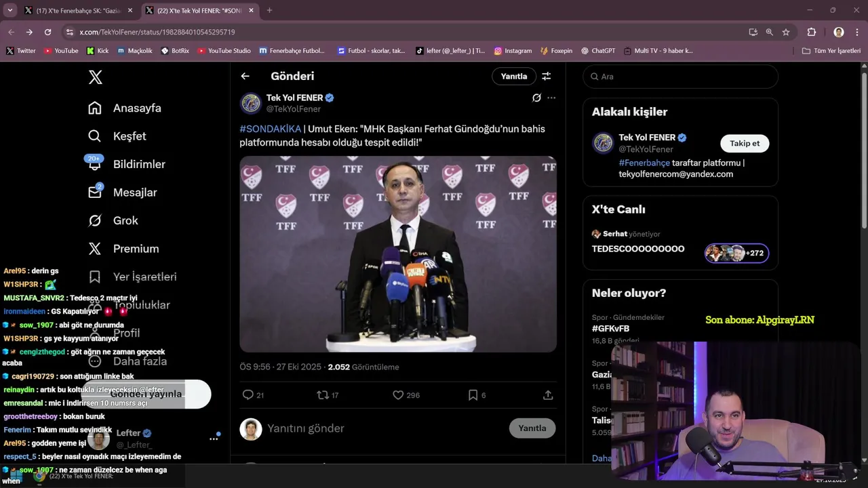868x488 pixels.
Task: Open Chrome profile avatar
Action: coord(839,32)
